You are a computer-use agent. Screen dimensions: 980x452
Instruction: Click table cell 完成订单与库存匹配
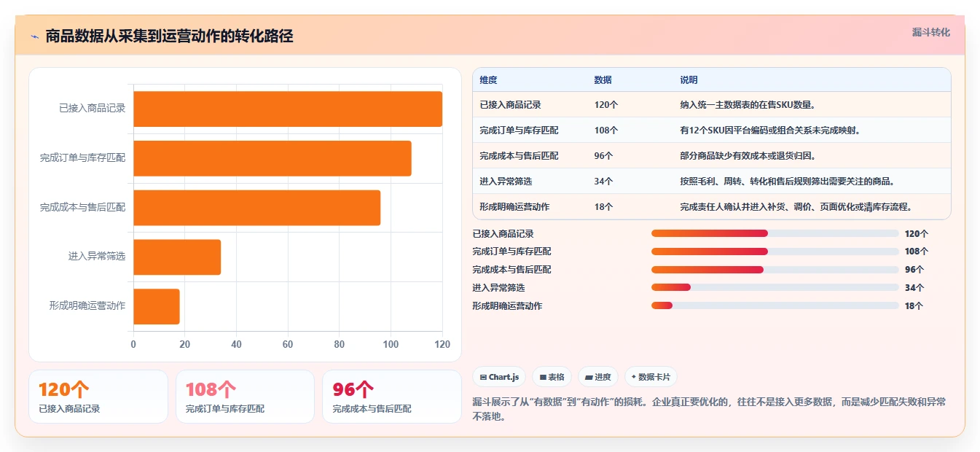519,130
